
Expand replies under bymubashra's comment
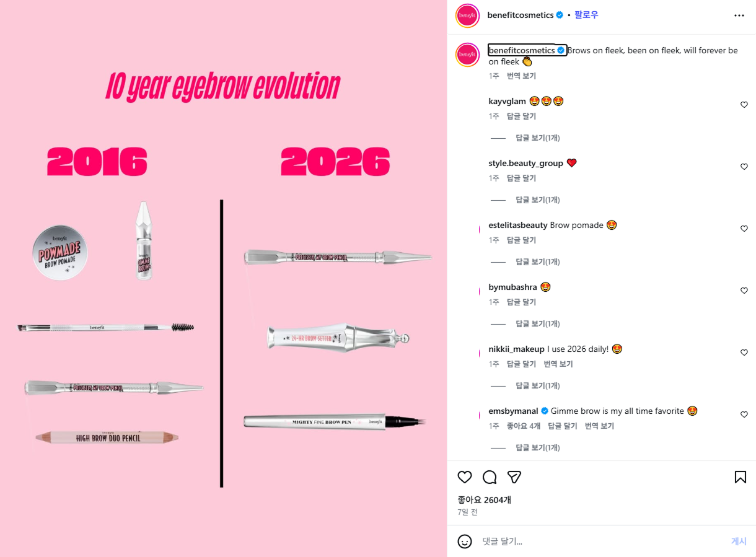coord(537,323)
